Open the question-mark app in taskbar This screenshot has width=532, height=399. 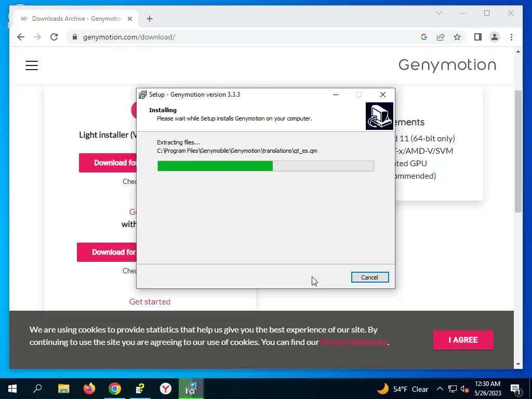tap(140, 389)
